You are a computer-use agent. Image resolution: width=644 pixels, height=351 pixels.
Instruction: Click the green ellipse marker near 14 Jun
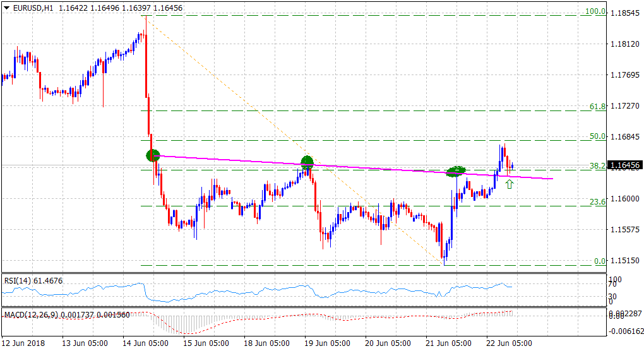coord(153,155)
